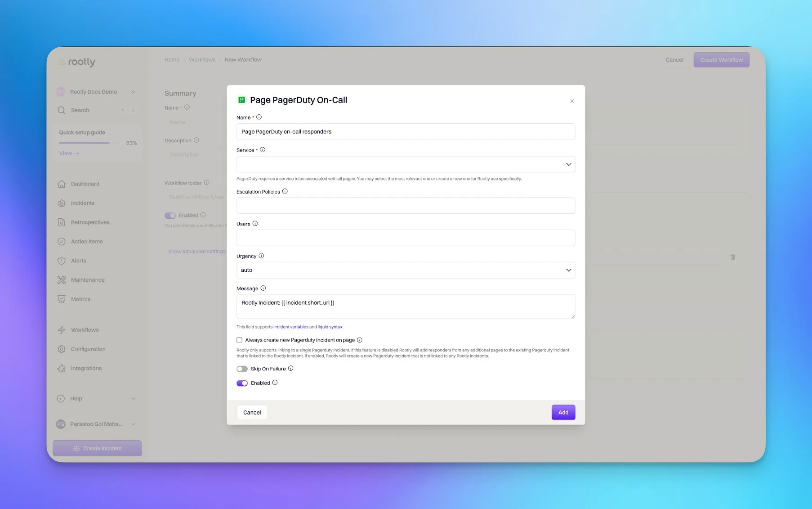The height and width of the screenshot is (509, 812).
Task: Click Show advanced settings link
Action: tap(197, 251)
